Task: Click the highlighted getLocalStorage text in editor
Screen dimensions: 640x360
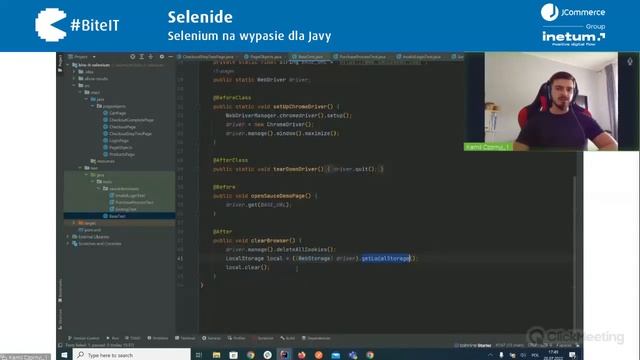Action: coord(386,258)
